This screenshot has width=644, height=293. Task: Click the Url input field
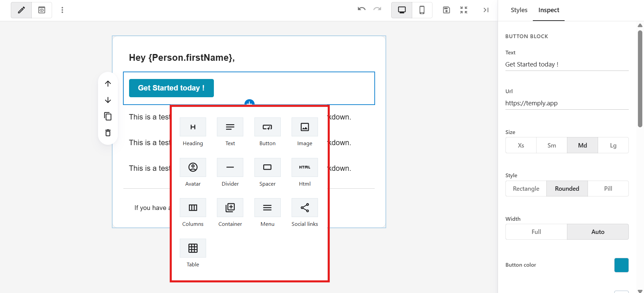(567, 103)
